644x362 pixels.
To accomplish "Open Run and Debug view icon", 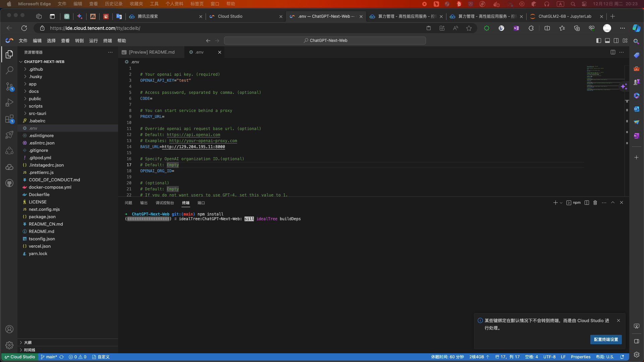I will coord(9,103).
